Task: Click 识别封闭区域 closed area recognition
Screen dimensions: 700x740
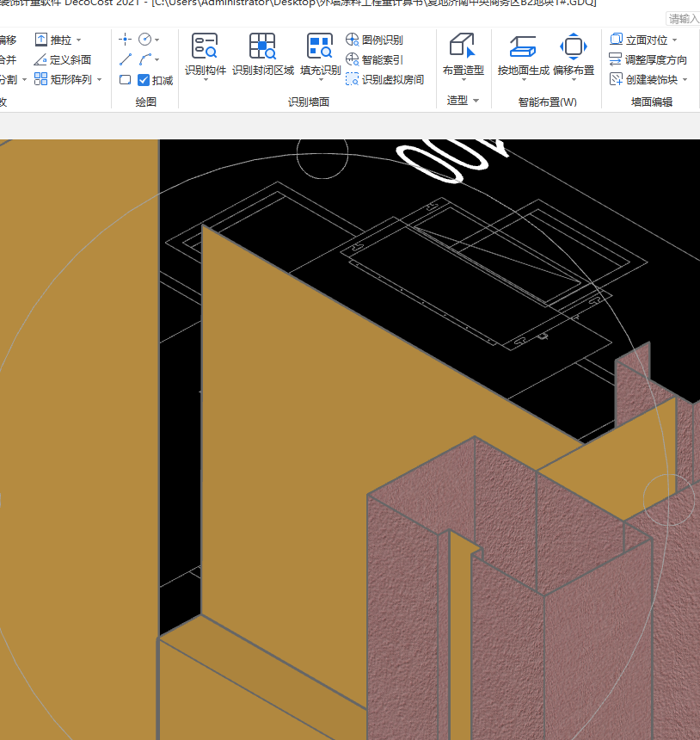Action: tap(263, 54)
